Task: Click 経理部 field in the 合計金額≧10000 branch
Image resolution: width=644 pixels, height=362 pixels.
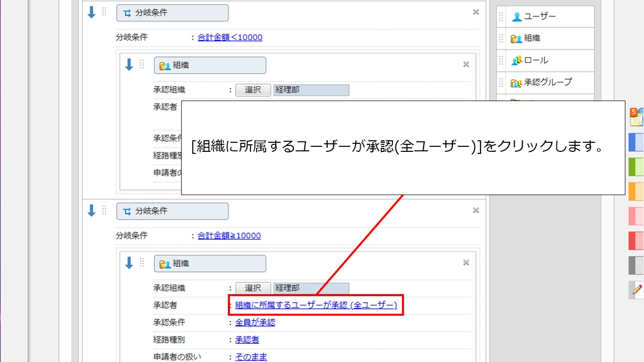Action: 311,288
